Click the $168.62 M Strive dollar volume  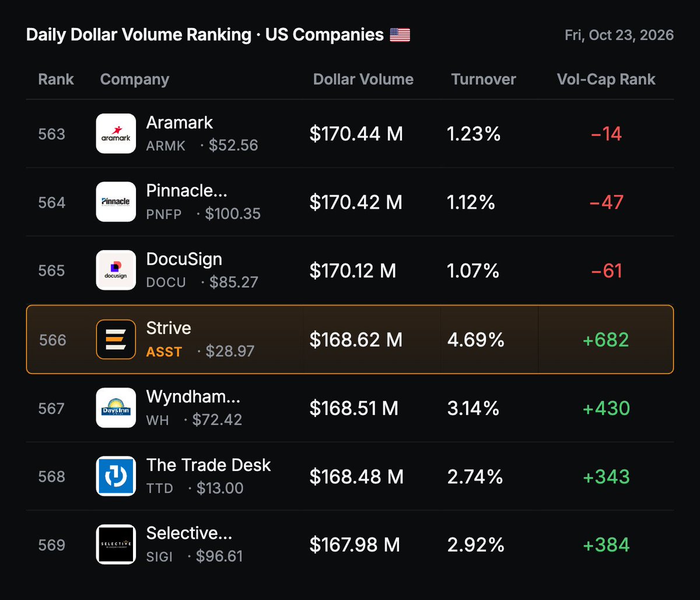[356, 339]
